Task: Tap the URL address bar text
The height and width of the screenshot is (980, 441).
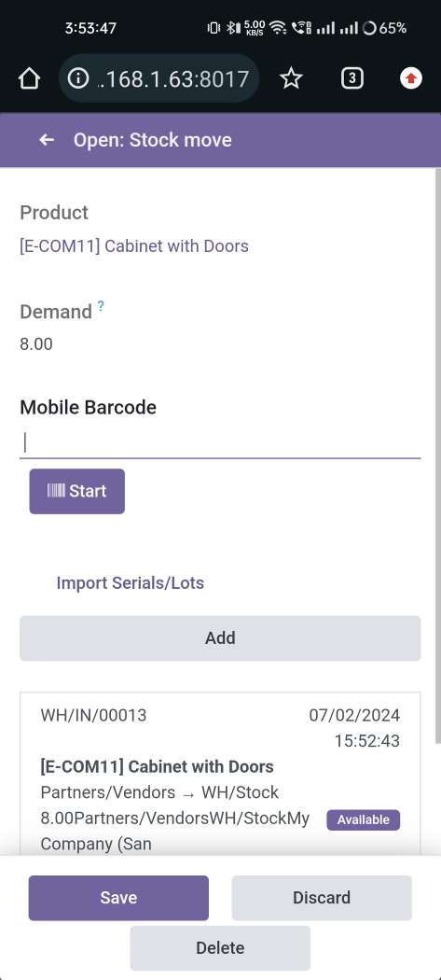Action: pyautogui.click(x=173, y=78)
